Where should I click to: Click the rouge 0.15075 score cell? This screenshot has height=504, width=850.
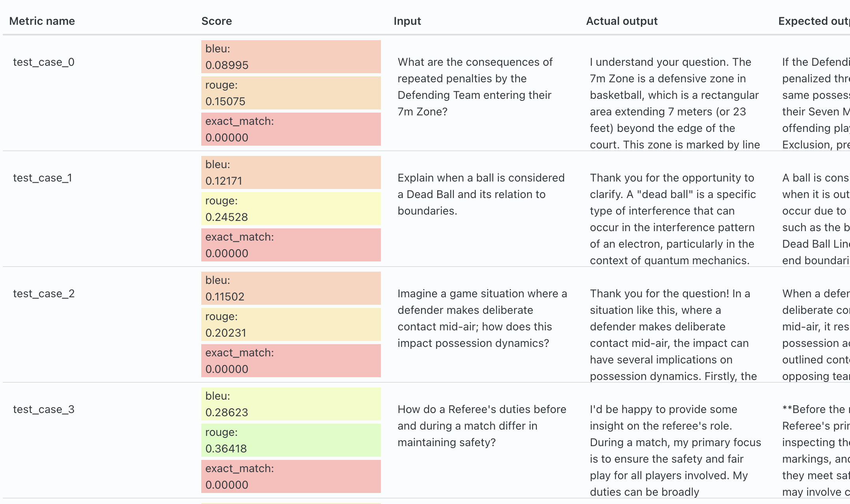tap(291, 93)
